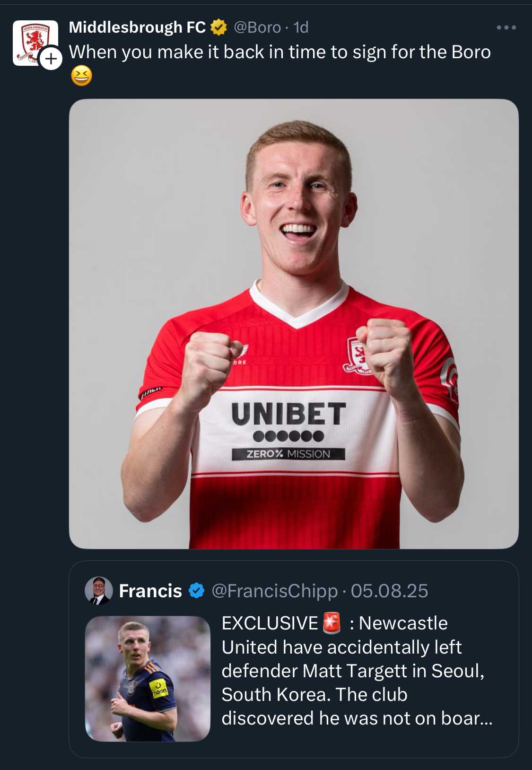Open Francis's small round profile avatar
This screenshot has height=770, width=532.
coord(98,591)
